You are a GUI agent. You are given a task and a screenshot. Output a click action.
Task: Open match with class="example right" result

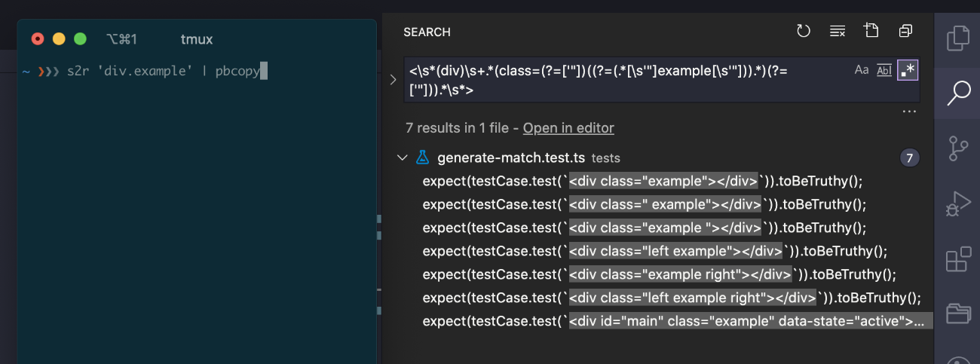click(659, 275)
